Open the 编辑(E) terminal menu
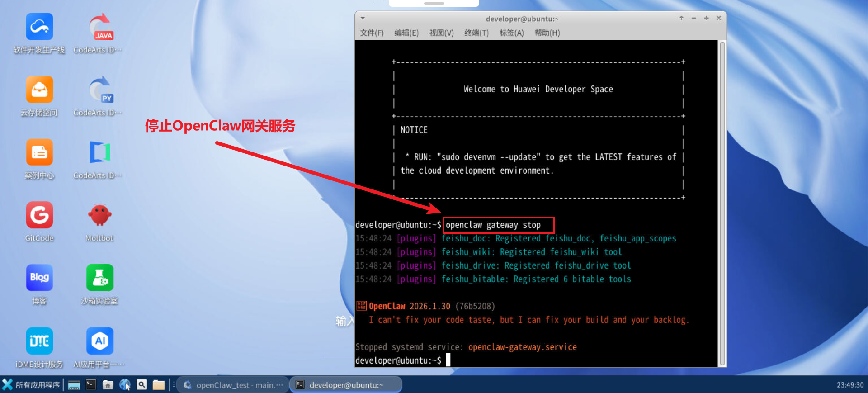868x393 pixels. coord(406,33)
